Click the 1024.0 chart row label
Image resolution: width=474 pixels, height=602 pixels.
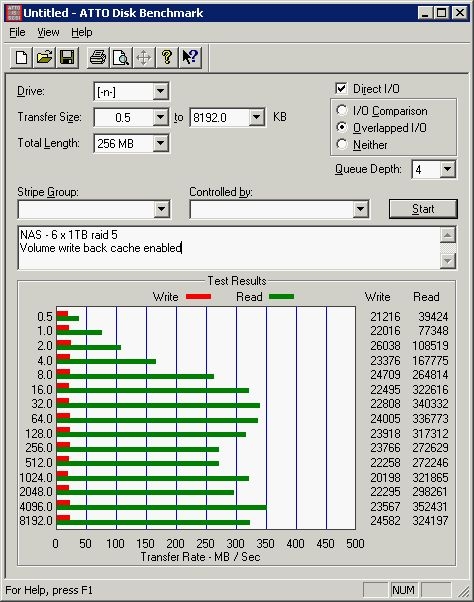[x=36, y=478]
